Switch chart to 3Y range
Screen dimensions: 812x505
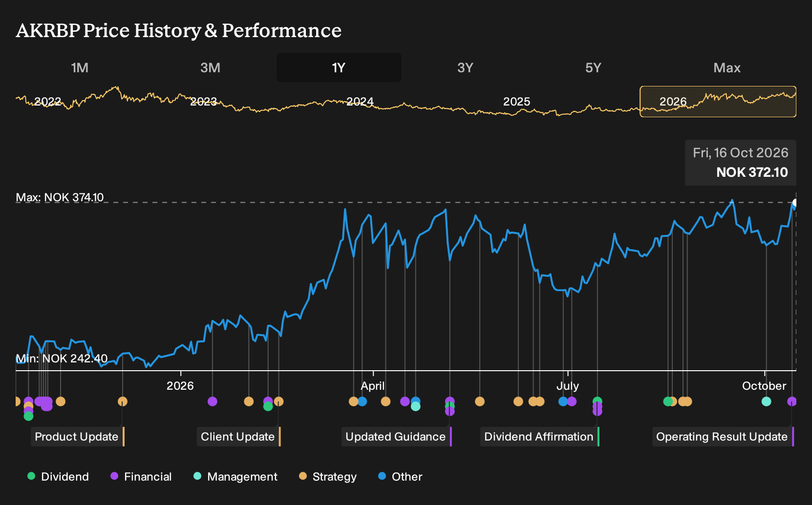pos(465,67)
